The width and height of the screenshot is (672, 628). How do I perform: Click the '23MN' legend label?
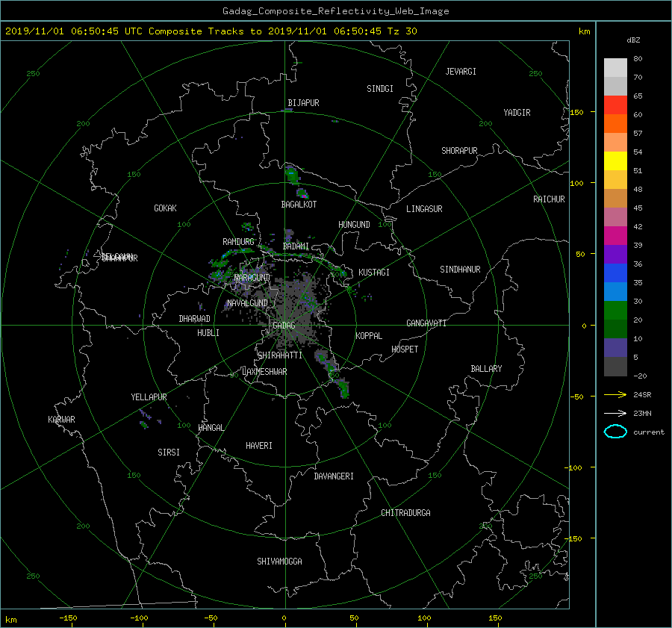point(642,414)
